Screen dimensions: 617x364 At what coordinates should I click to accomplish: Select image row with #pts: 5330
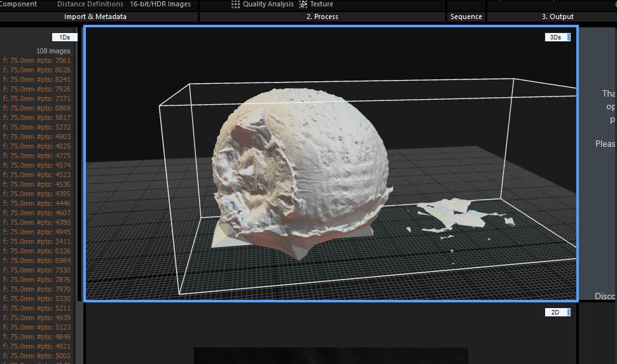tap(37, 299)
